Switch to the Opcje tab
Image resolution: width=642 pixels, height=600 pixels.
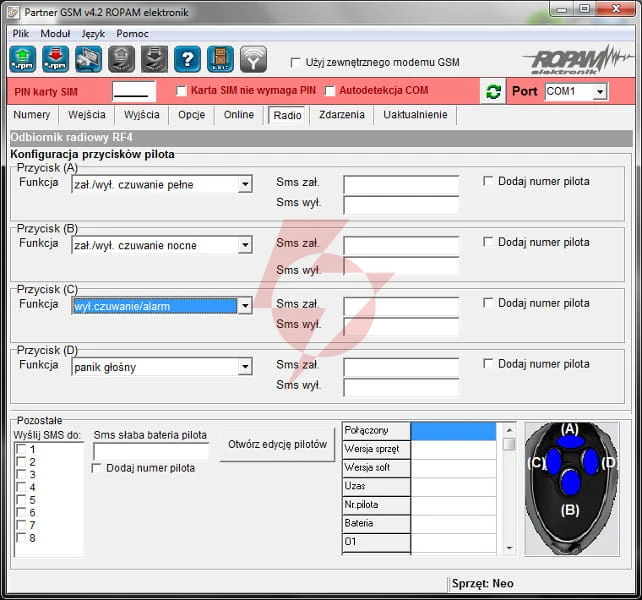click(x=192, y=115)
